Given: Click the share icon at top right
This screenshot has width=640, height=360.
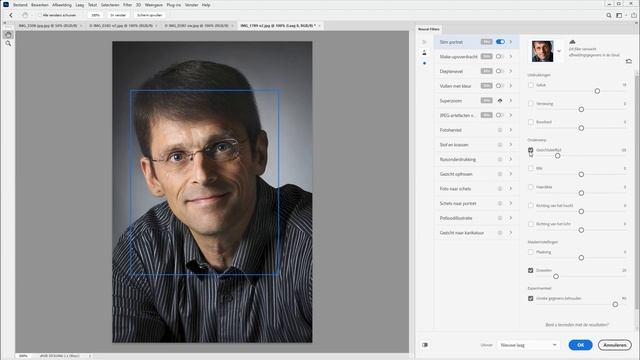Looking at the screenshot, I should (634, 15).
